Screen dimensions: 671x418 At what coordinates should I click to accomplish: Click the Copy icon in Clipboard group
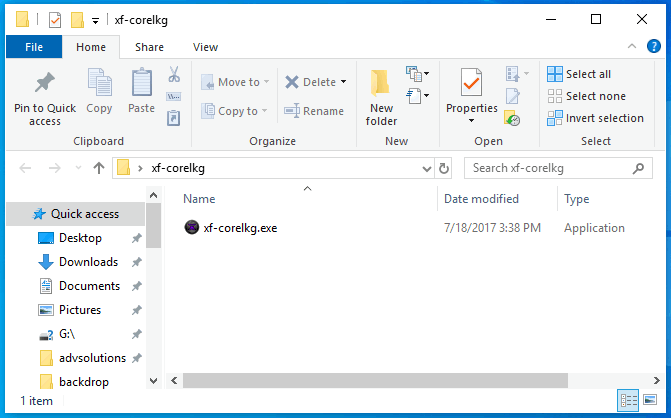99,84
